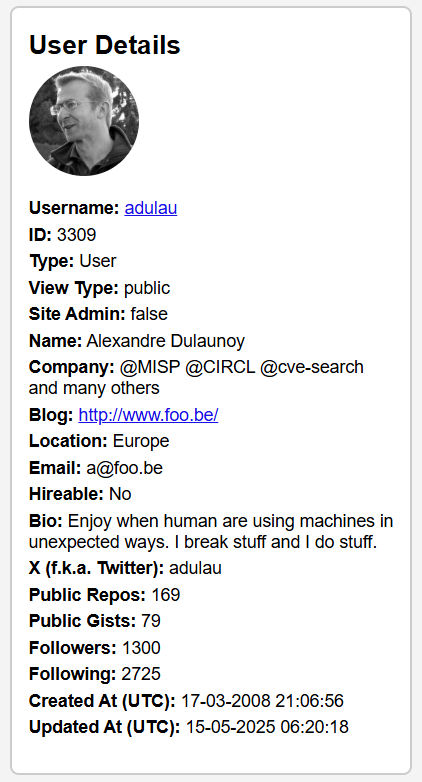
Task: Click the Following count 2725
Action: (x=141, y=674)
